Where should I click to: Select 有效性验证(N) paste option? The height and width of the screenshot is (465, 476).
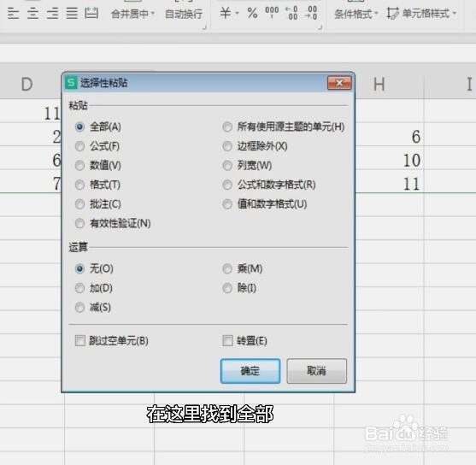point(113,224)
